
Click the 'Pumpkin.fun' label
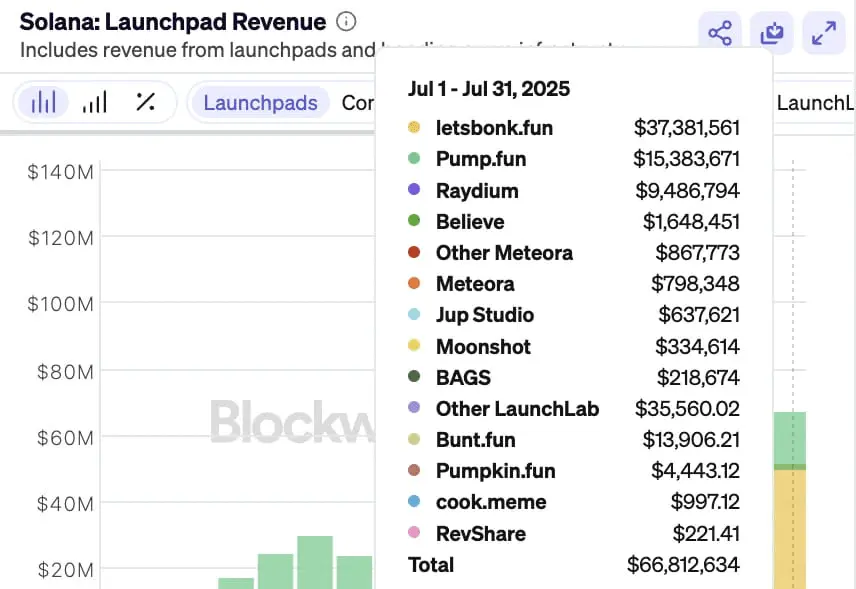point(496,471)
